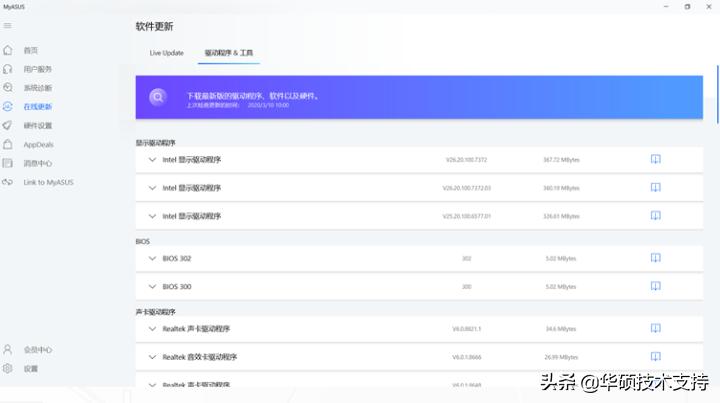Open 用户服务 headset icon in sidebar
This screenshot has width=720, height=403.
click(x=8, y=69)
